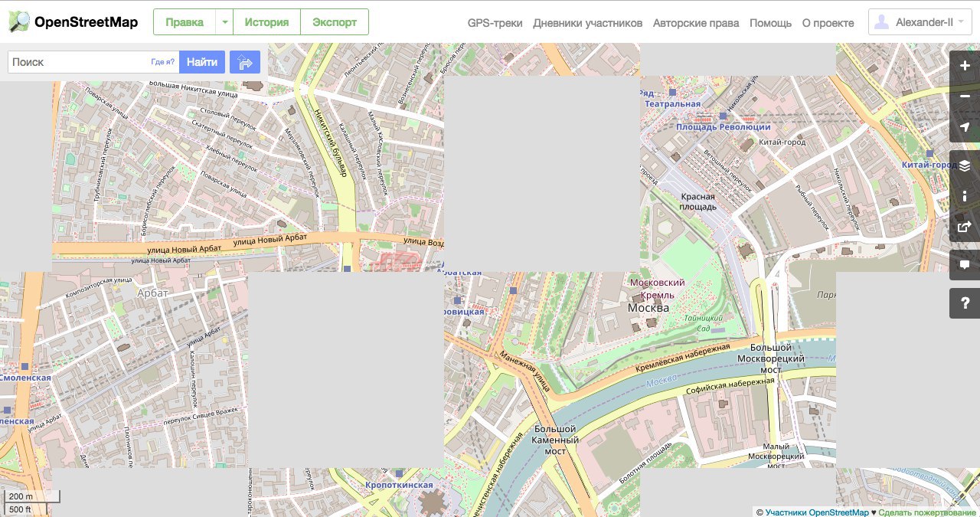Click the Манежная улица label
The image size is (980, 517).
(525, 371)
